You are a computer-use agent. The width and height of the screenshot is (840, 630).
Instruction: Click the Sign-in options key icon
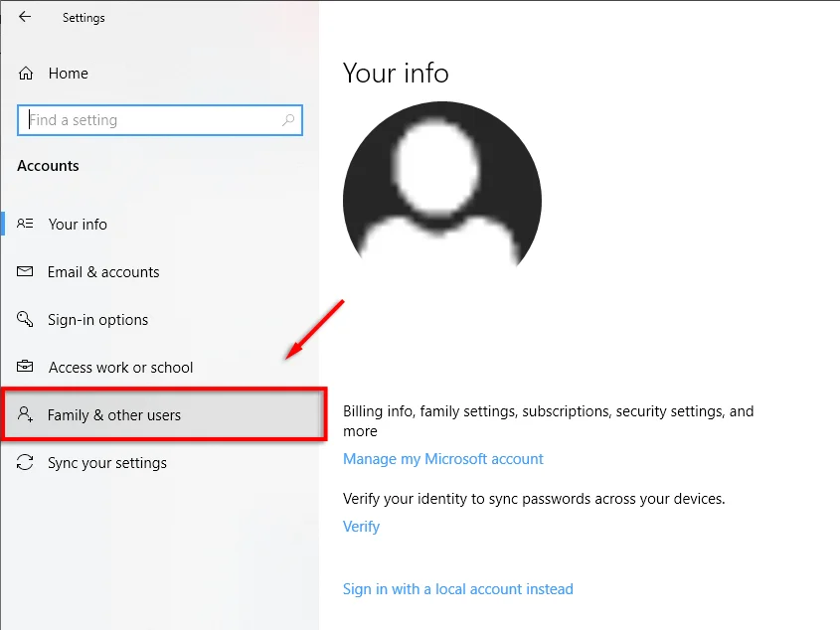click(25, 319)
